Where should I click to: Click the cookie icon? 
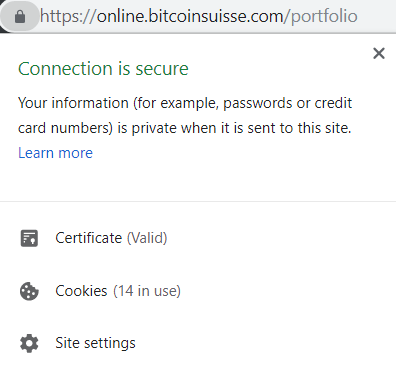coord(29,291)
